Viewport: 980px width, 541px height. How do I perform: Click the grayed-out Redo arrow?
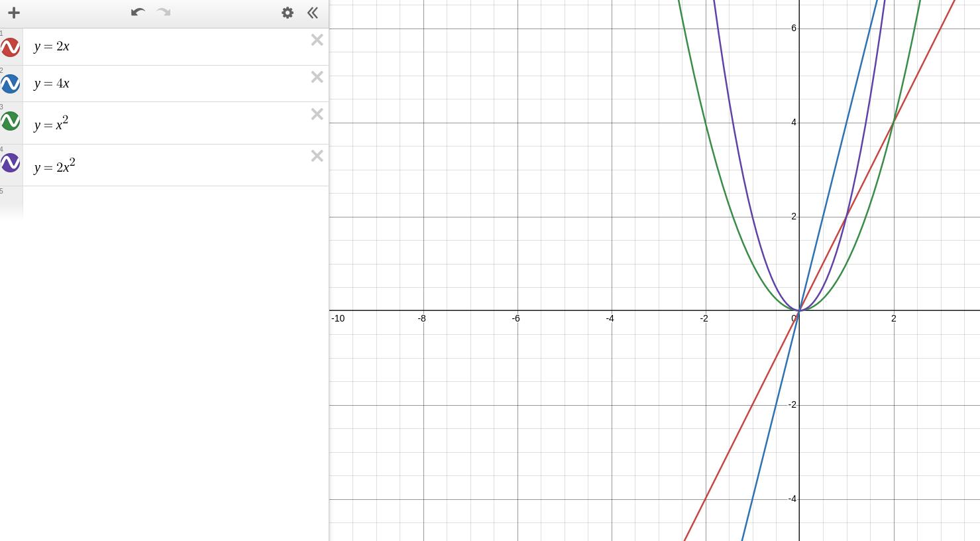[164, 12]
